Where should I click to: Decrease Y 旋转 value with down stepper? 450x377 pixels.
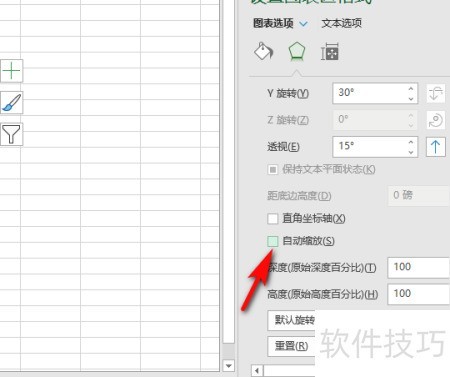coord(411,99)
